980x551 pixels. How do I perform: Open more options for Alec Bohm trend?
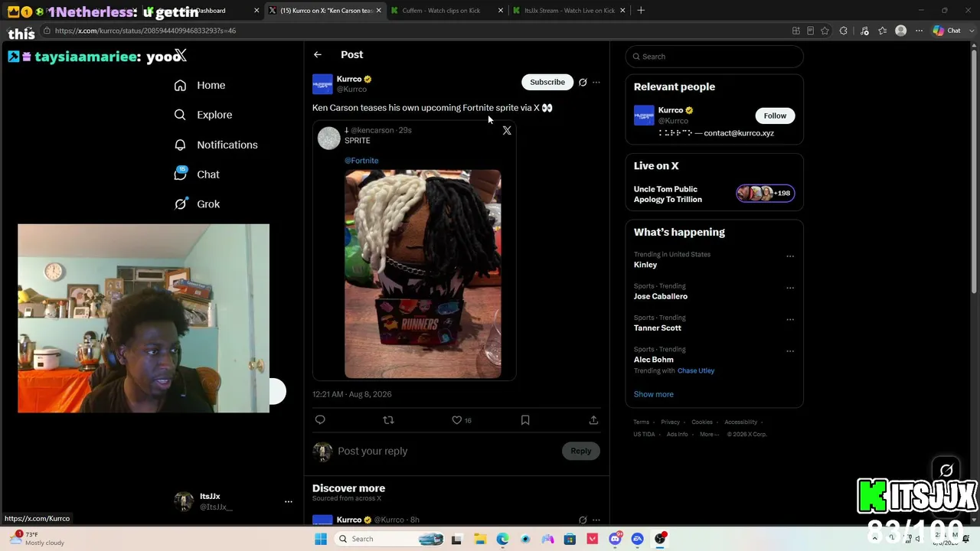click(x=790, y=351)
